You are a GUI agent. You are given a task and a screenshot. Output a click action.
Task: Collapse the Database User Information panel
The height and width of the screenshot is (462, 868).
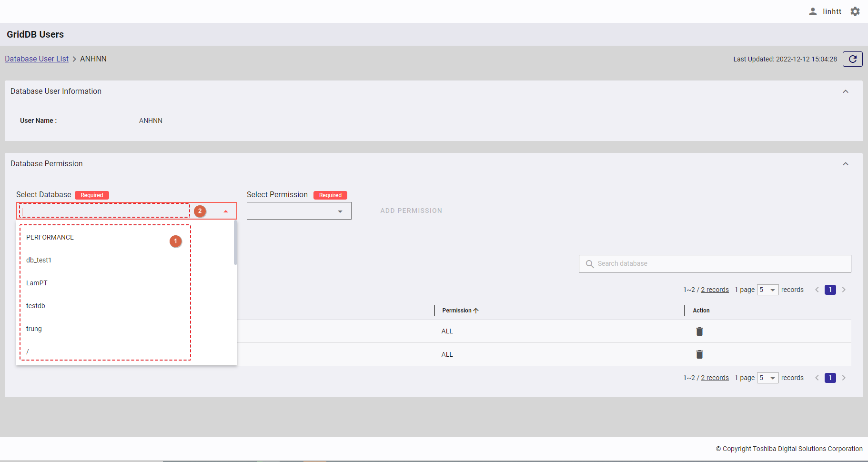click(x=846, y=91)
